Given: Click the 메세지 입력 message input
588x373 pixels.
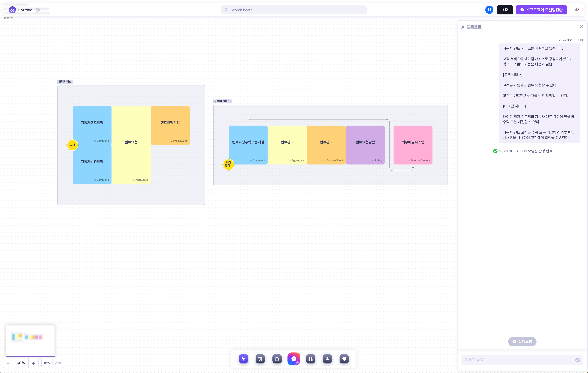Looking at the screenshot, I should pyautogui.click(x=519, y=360).
